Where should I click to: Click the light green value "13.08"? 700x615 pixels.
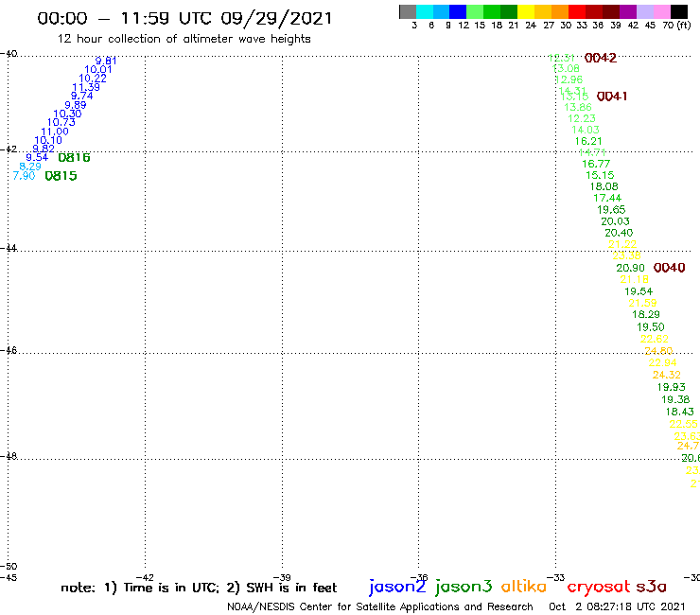[x=566, y=69]
